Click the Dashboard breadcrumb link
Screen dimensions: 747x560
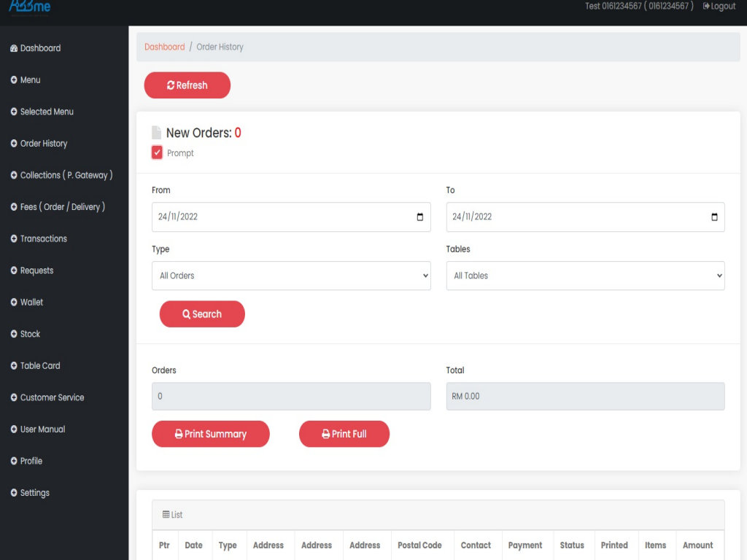point(164,47)
